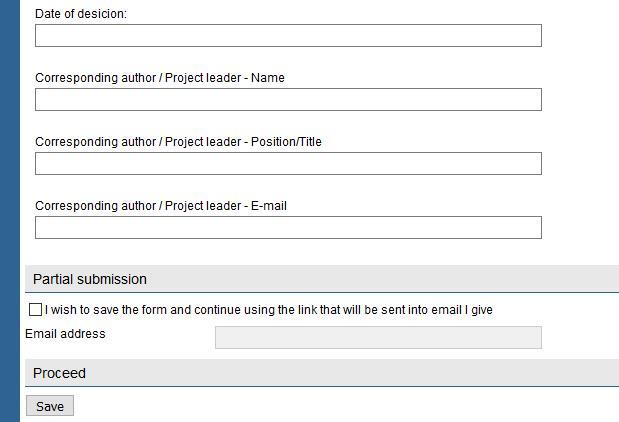
Task: Click the 'Project leader - Position/Title' label text
Action: (x=243, y=142)
